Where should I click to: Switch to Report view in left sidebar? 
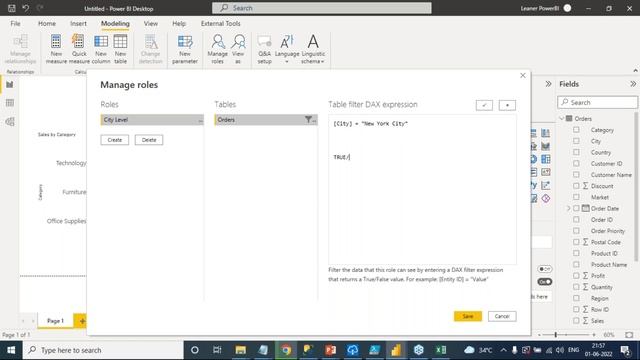click(10, 84)
